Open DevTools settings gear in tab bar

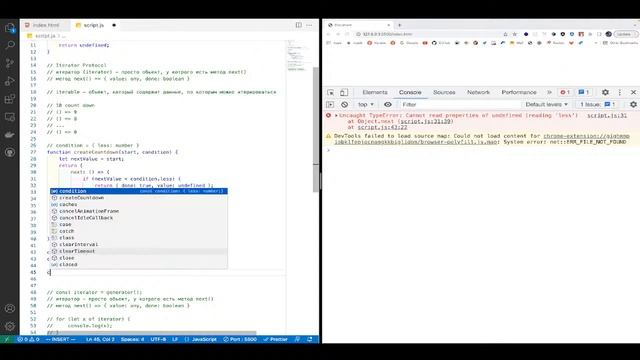(605, 93)
